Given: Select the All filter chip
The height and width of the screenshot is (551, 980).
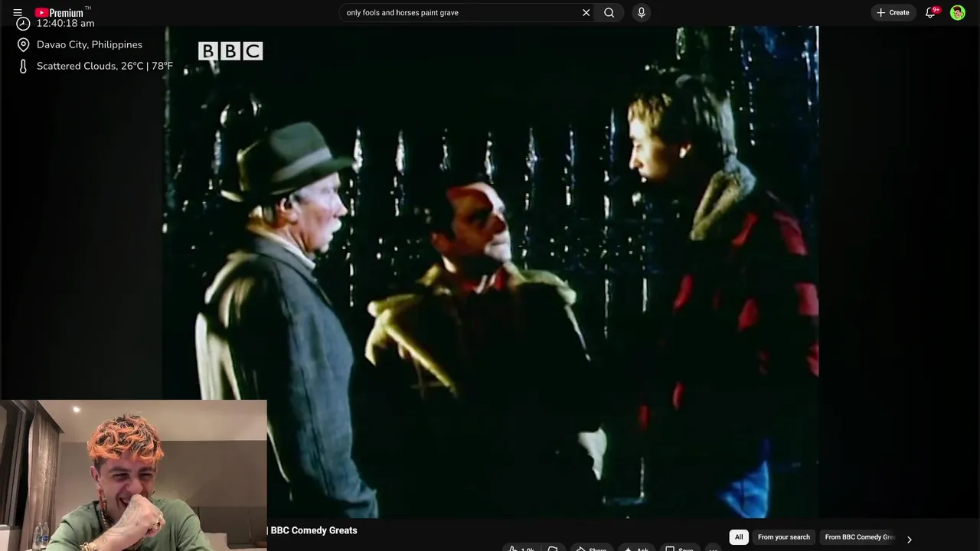Looking at the screenshot, I should (x=739, y=537).
